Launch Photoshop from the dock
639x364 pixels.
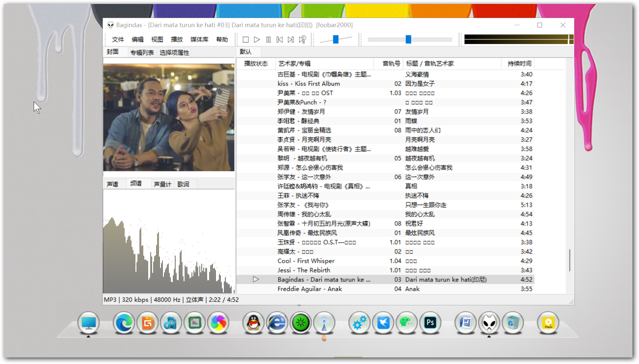click(x=430, y=323)
